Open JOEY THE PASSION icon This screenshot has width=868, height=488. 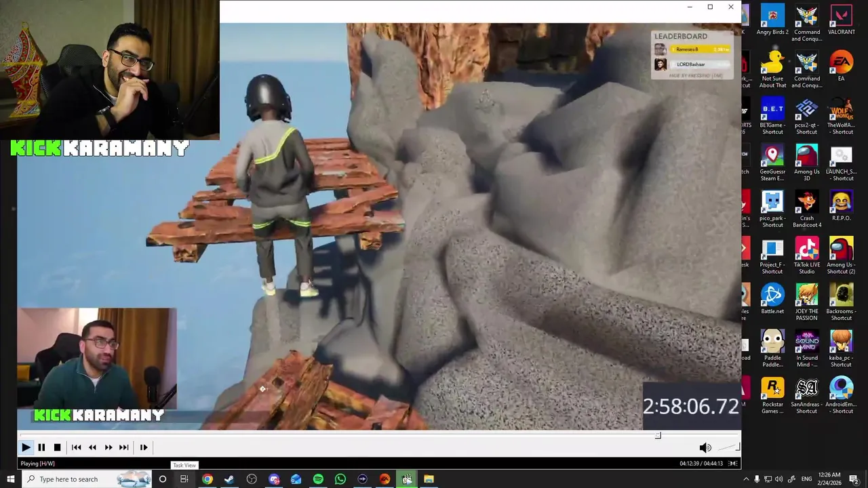click(807, 302)
